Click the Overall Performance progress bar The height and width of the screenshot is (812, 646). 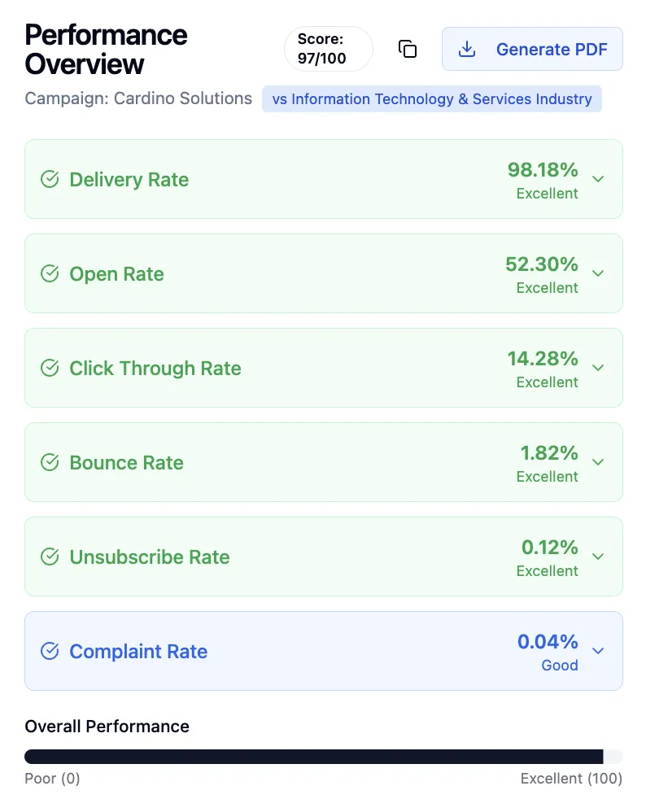click(x=323, y=757)
